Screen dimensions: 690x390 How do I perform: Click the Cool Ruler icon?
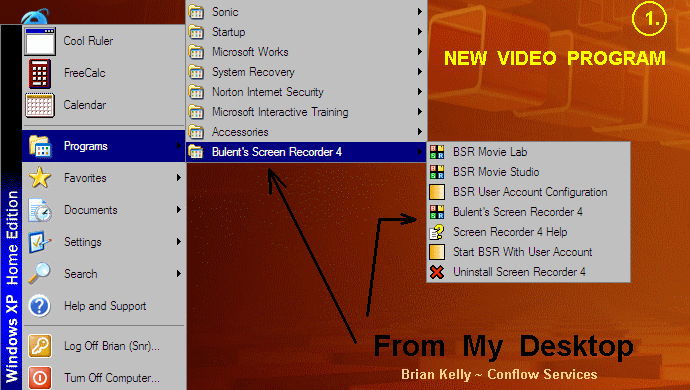(40, 41)
